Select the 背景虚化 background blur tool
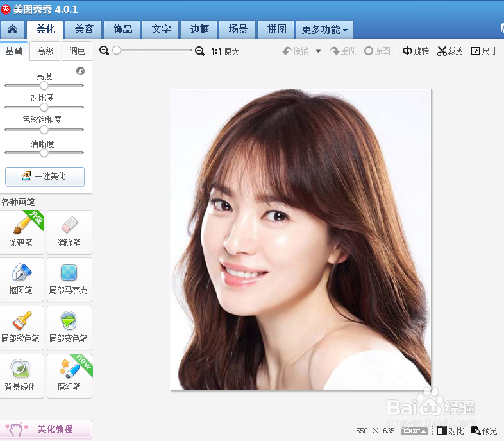Image resolution: width=504 pixels, height=441 pixels. tap(22, 376)
